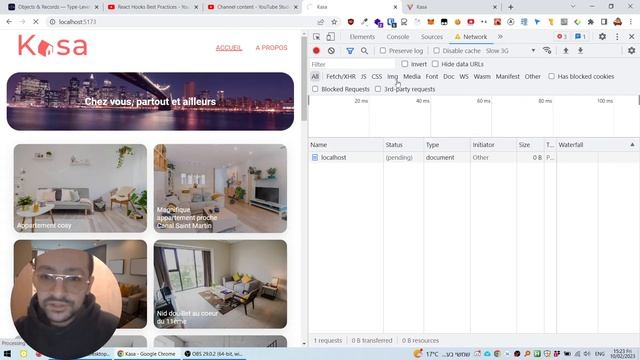Sort by the Initiator column header
The image size is (640, 360).
coord(493,145)
